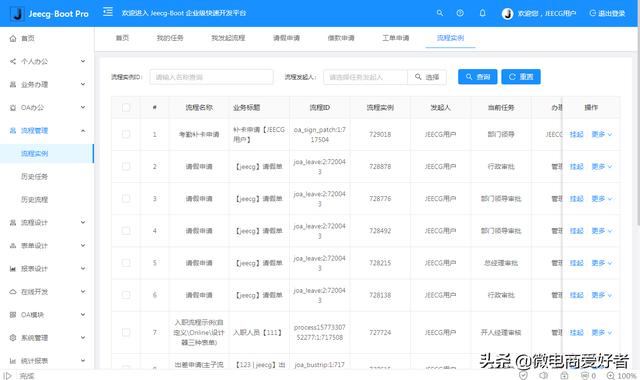The image size is (640, 380).
Task: Click 挂起 link for row 728492
Action: (577, 231)
